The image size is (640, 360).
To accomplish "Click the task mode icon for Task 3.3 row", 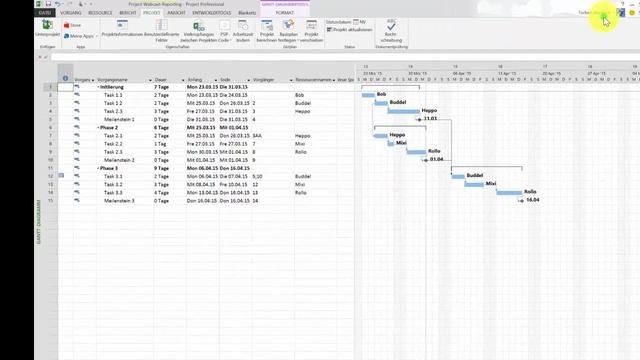I will tap(77, 192).
